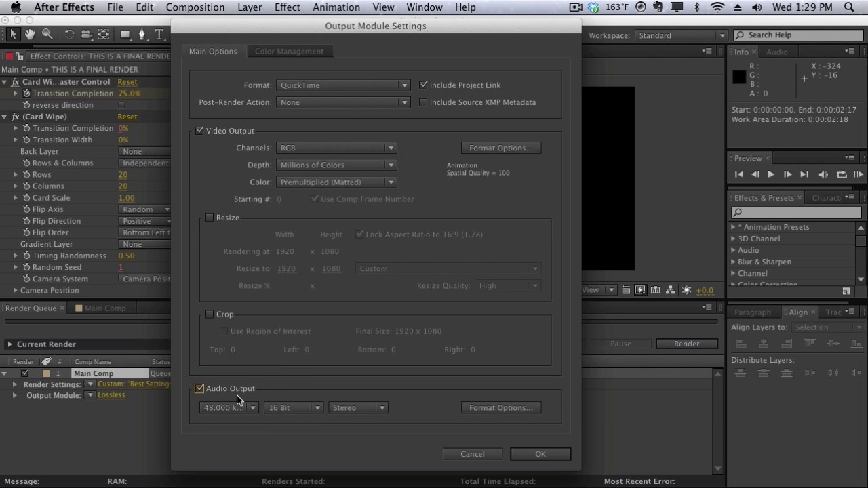Toggle the Include Project Link checkbox
868x488 pixels.
pos(423,85)
